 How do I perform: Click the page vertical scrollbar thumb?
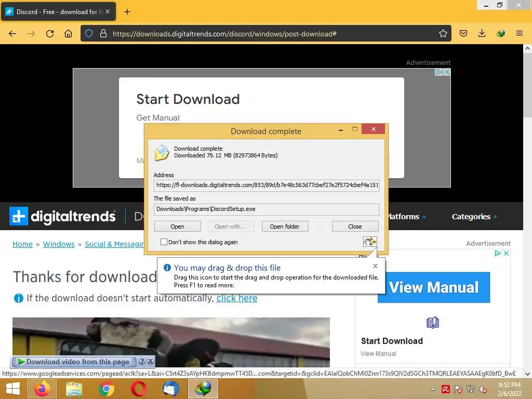[x=527, y=86]
